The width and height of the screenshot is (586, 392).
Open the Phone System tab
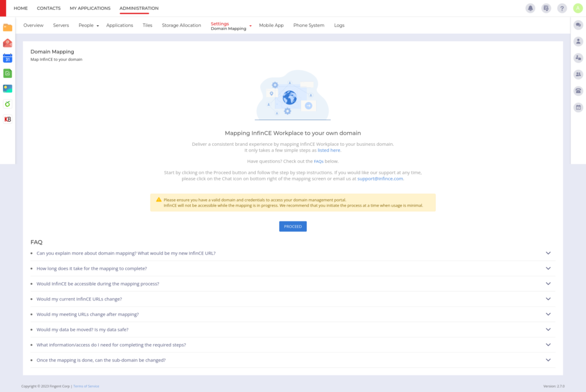point(308,25)
